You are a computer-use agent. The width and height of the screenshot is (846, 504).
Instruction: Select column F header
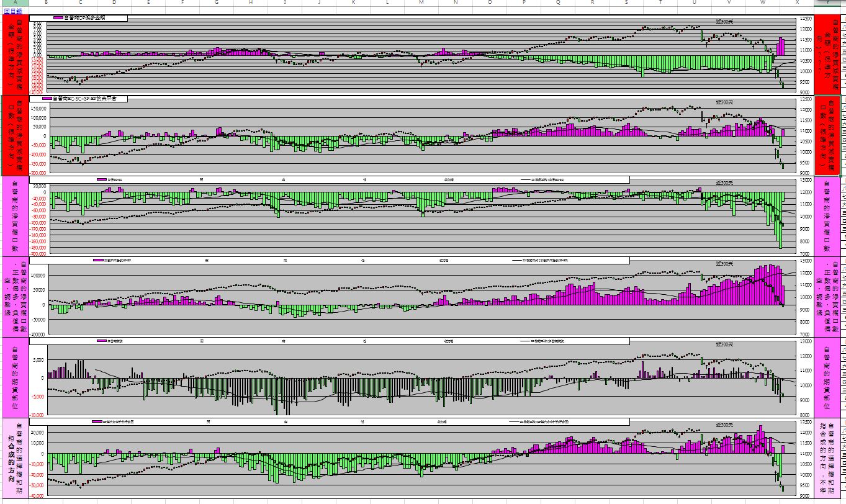(x=182, y=2)
